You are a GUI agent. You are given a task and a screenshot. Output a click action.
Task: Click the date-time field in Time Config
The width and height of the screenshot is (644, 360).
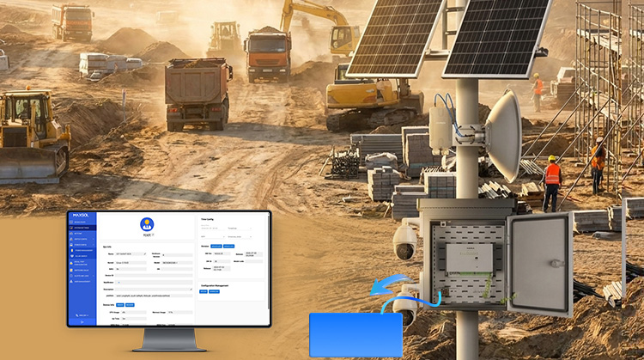point(212,228)
